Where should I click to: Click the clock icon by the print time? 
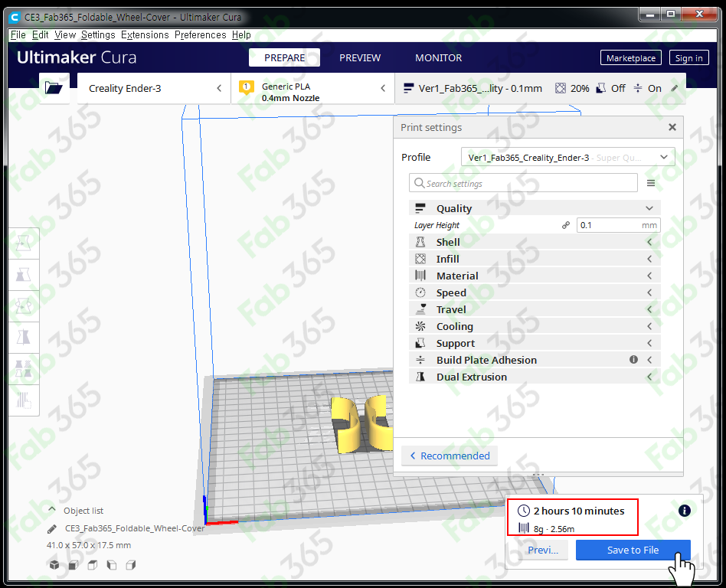[x=524, y=511]
